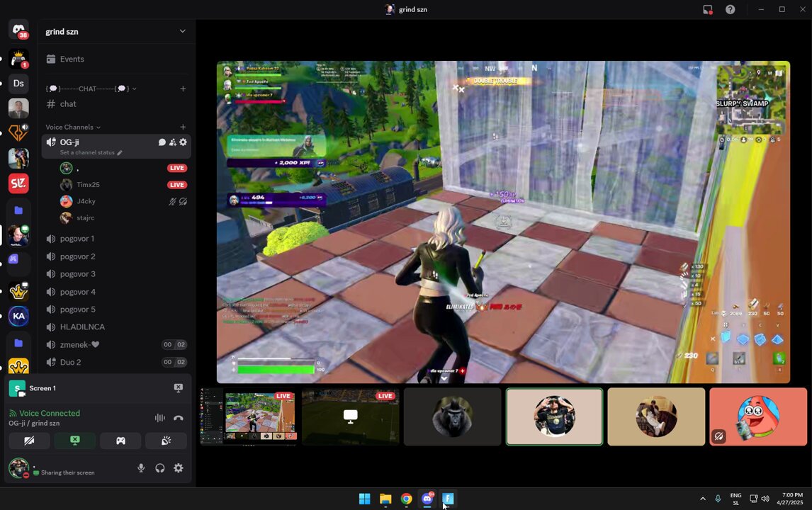The width and height of the screenshot is (812, 510).
Task: Open chat for the OG-ji voice channel
Action: click(x=162, y=142)
